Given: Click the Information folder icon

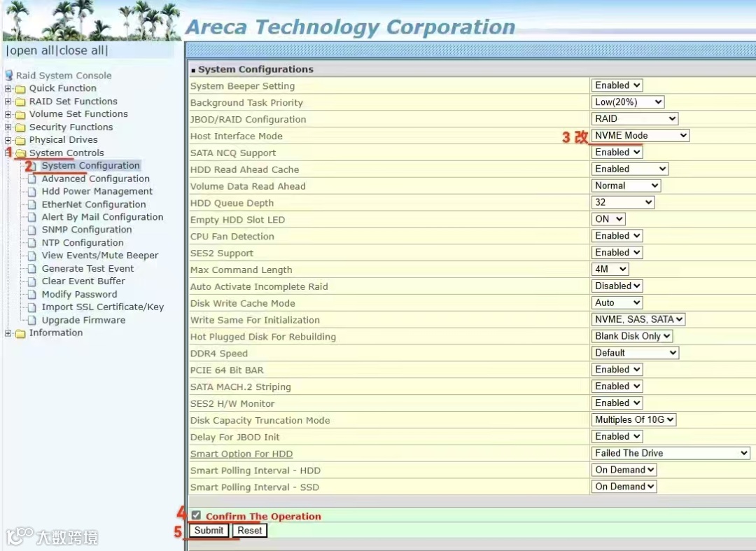Looking at the screenshot, I should point(20,333).
